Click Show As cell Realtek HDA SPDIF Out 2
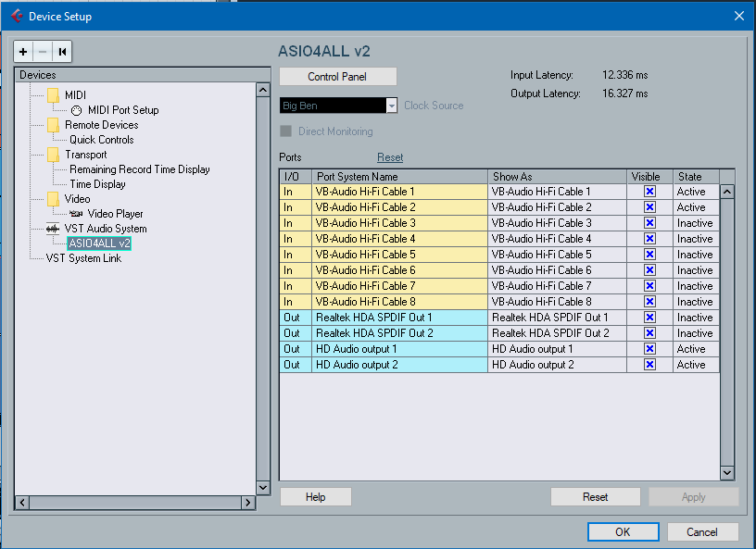Screen dimensions: 756x549 click(558, 333)
